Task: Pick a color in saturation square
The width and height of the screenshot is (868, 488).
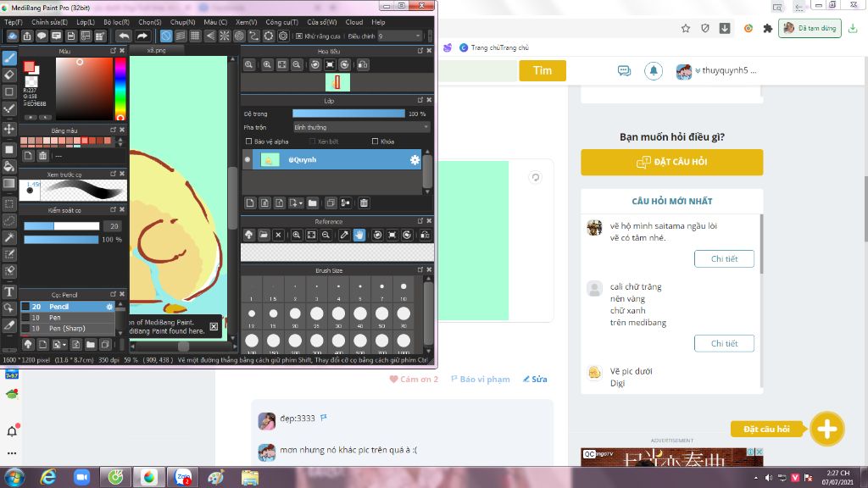Action: 84,88
